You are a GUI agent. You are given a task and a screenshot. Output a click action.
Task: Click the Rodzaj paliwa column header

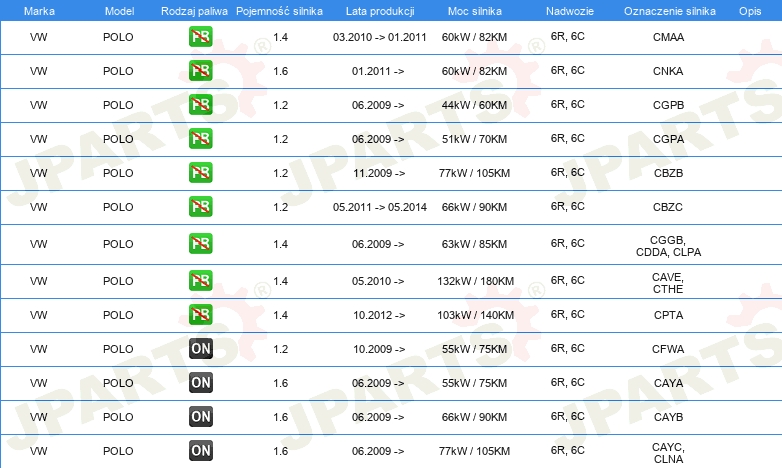(194, 11)
